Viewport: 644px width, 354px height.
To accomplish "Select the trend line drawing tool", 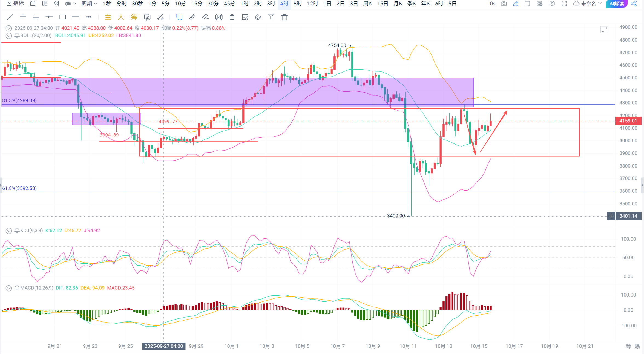I will click(x=10, y=17).
